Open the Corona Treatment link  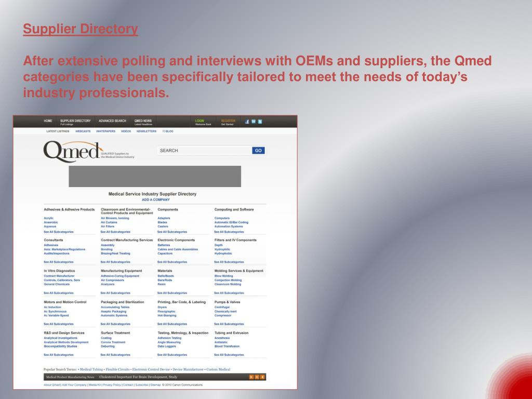[113, 342]
